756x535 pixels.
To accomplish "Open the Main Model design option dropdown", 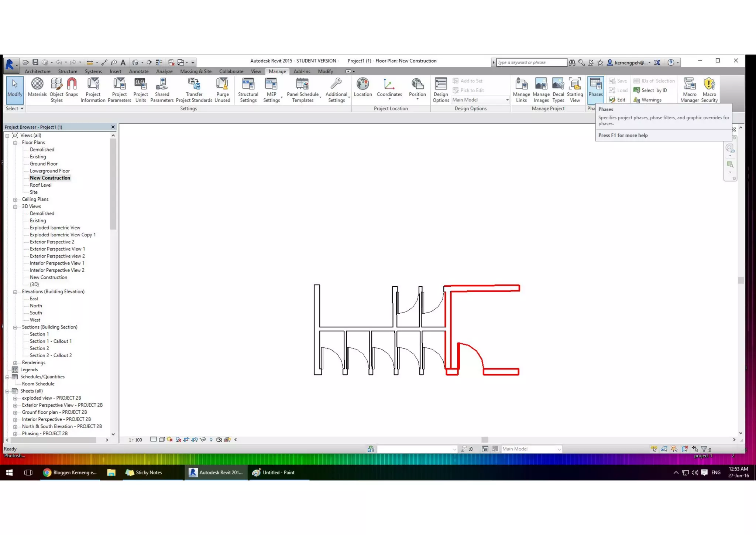I will [x=507, y=100].
